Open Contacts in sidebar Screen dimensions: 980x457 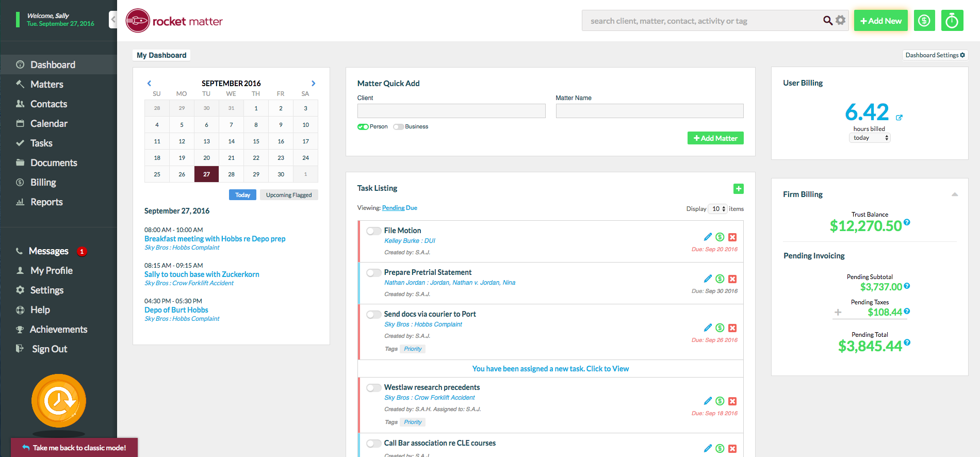pyautogui.click(x=48, y=104)
